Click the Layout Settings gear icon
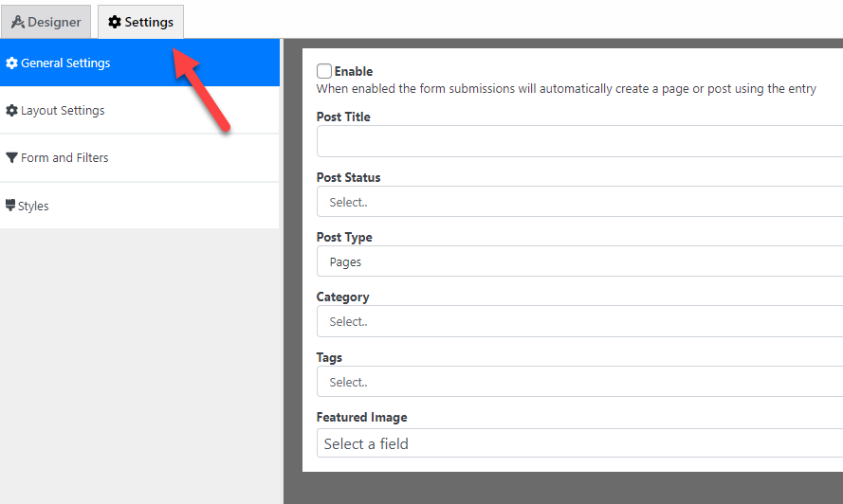The image size is (843, 504). [x=11, y=110]
